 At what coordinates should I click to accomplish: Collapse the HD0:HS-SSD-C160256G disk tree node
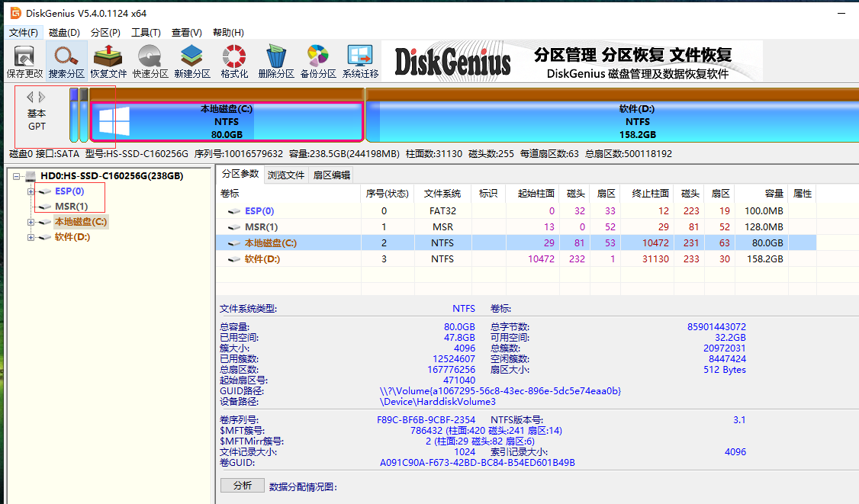click(x=16, y=176)
